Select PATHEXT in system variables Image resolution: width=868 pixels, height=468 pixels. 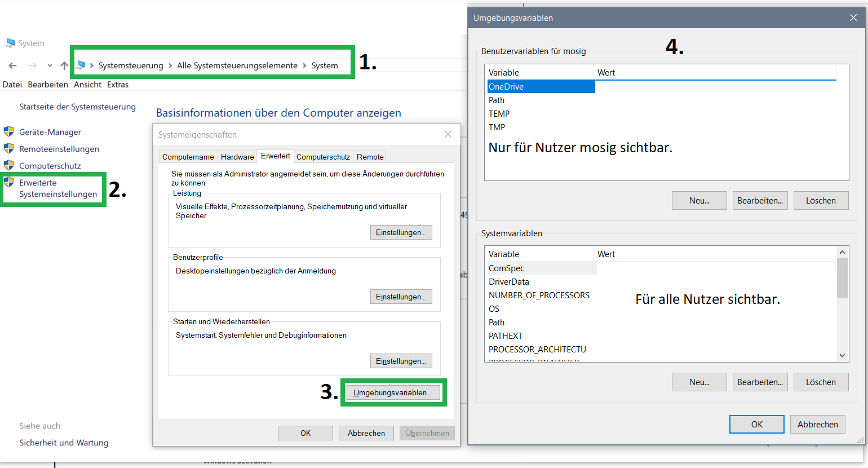coord(506,336)
